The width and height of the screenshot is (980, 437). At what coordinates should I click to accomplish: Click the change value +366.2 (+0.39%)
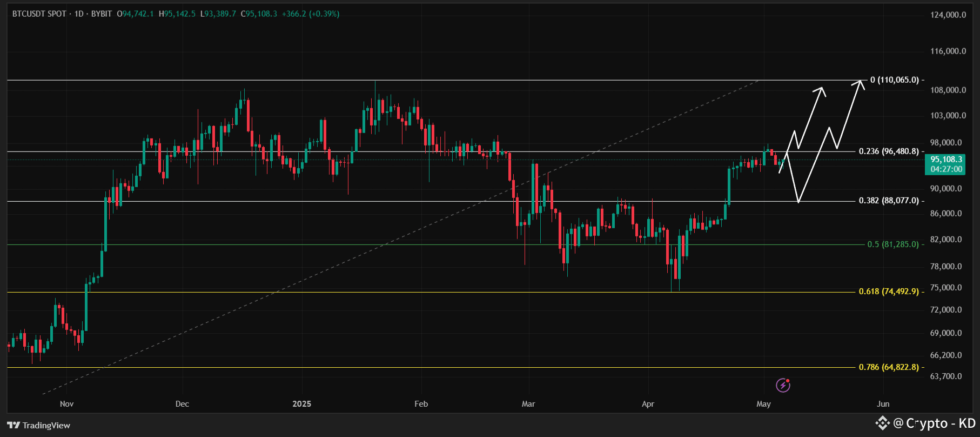[311, 14]
